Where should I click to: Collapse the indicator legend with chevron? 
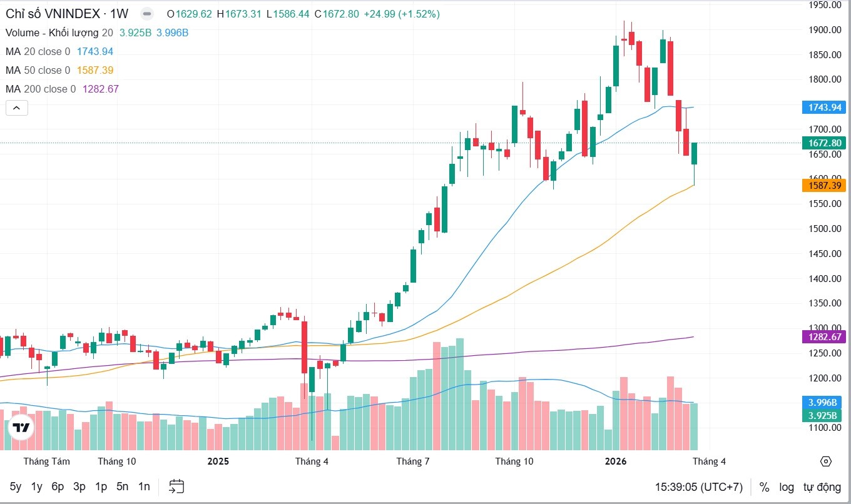point(16,108)
